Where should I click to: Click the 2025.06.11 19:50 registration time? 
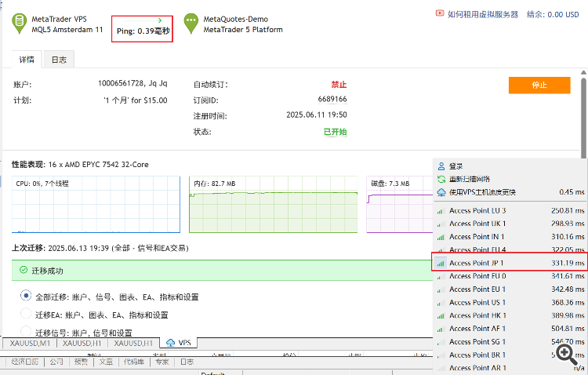(x=317, y=115)
